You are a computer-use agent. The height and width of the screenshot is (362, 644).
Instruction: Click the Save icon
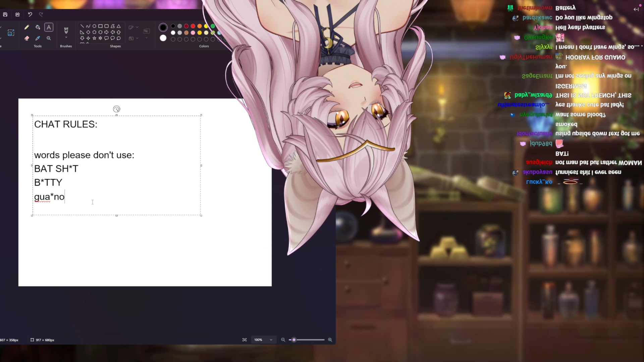click(x=5, y=14)
